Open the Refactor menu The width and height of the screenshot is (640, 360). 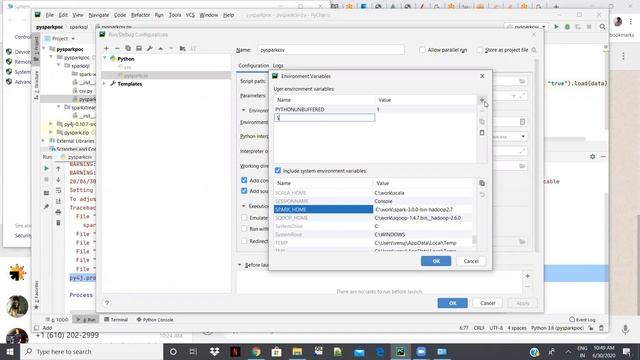(140, 15)
